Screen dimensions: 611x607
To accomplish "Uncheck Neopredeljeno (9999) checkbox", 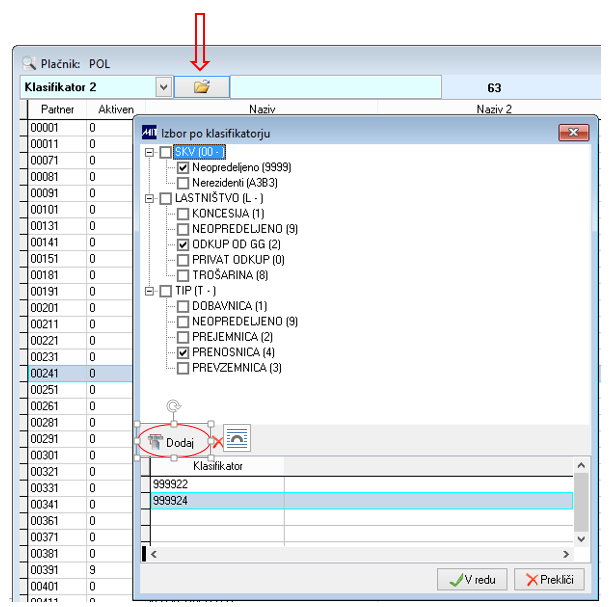I will 183,168.
